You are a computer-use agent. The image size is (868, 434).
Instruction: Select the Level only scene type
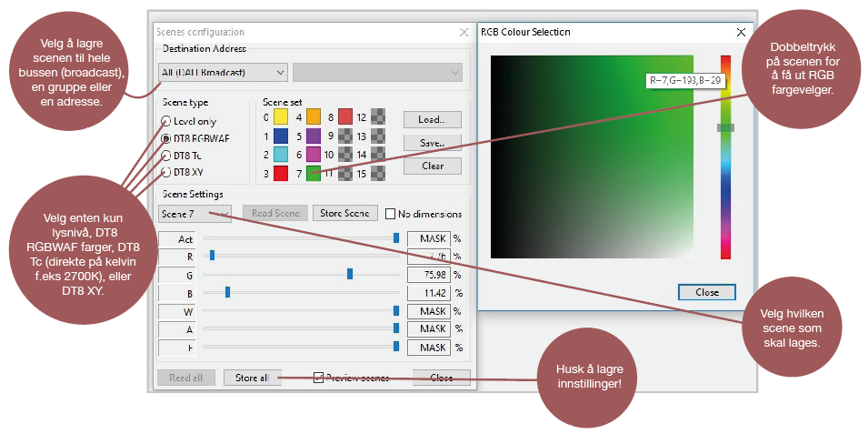coord(165,121)
